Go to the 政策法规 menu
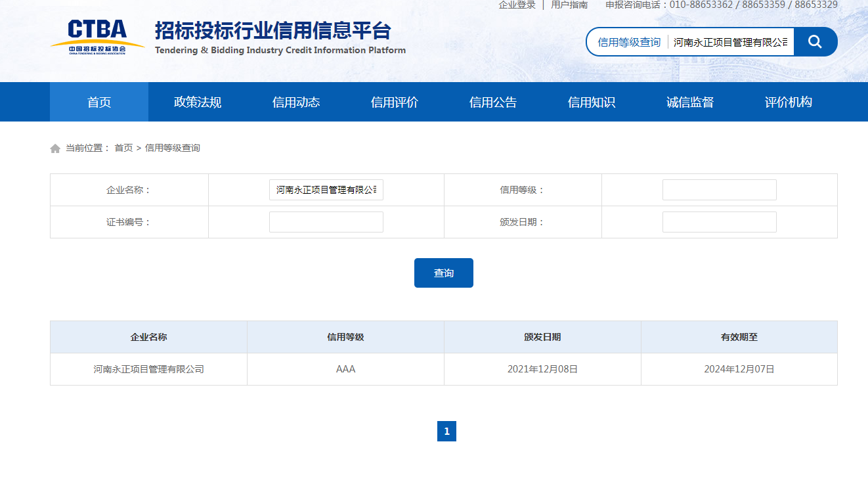The height and width of the screenshot is (490, 868). tap(198, 102)
